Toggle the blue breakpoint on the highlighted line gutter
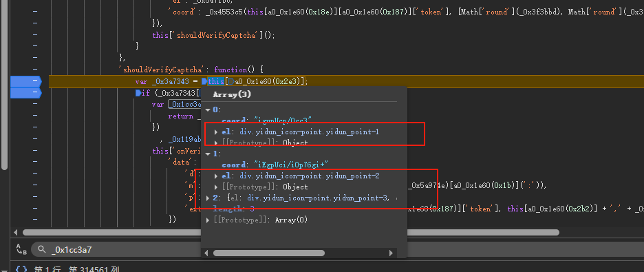Viewport: 644px width, 272px height. [25, 81]
